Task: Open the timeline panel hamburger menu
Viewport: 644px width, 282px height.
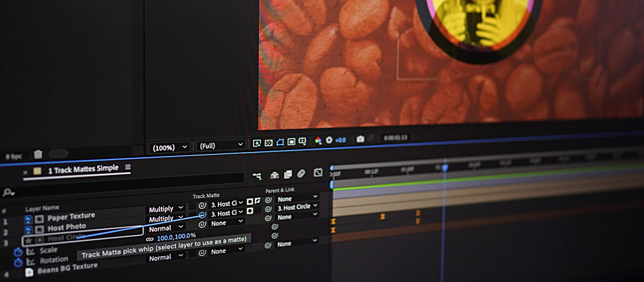Action: 127,167
